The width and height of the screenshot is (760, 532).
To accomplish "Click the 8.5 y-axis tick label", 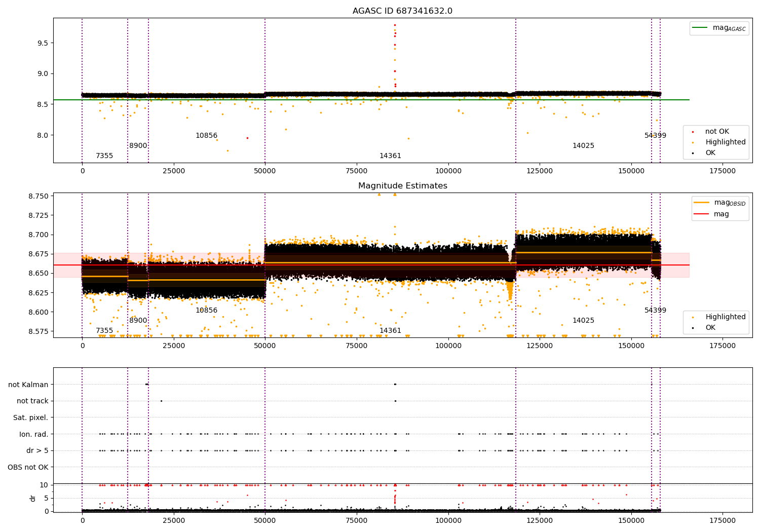I will (x=43, y=104).
